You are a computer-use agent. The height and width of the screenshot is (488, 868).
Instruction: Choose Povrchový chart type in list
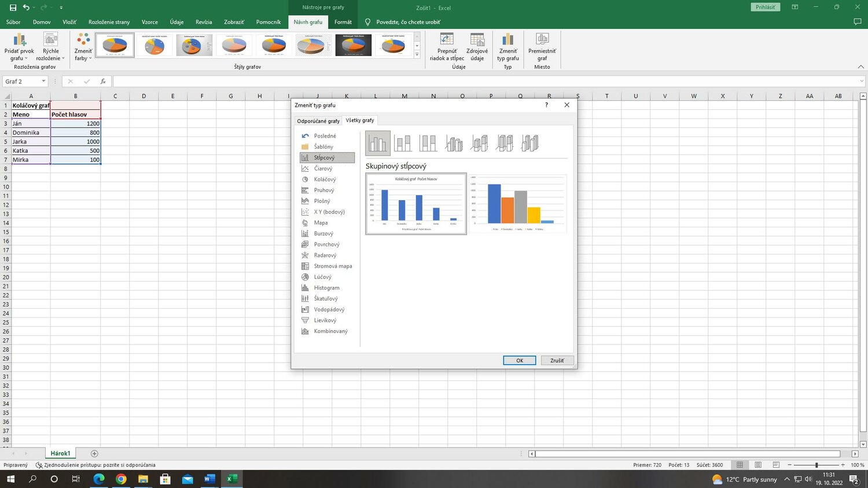327,245
